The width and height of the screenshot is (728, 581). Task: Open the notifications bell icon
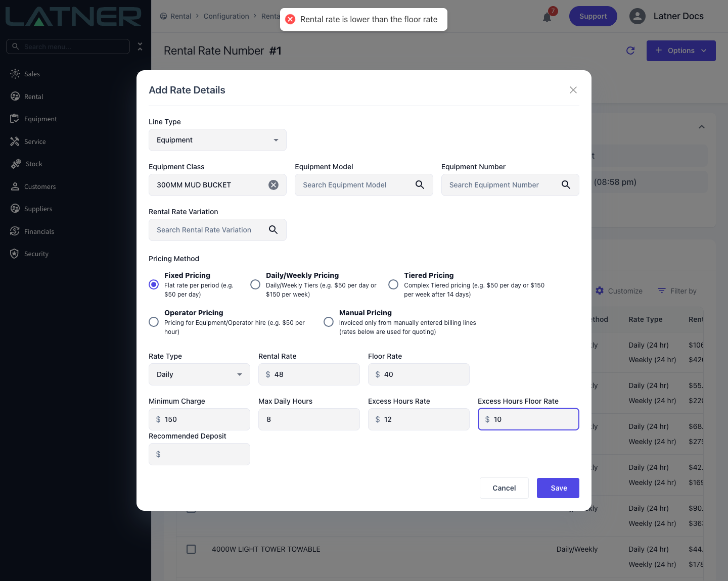tap(547, 17)
